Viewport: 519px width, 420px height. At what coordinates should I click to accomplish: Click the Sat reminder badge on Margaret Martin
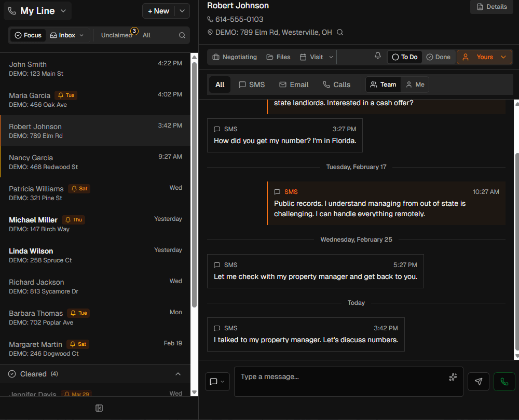click(x=78, y=344)
